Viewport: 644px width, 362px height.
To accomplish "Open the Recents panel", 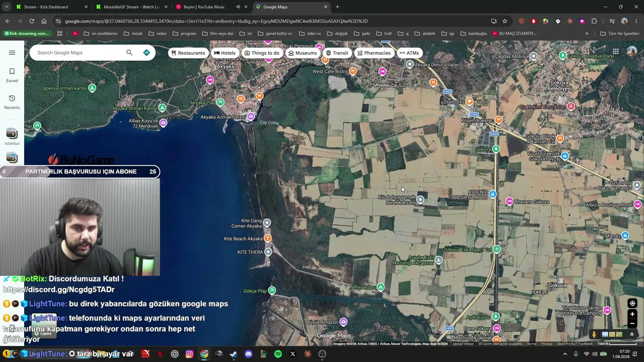I will click(12, 102).
